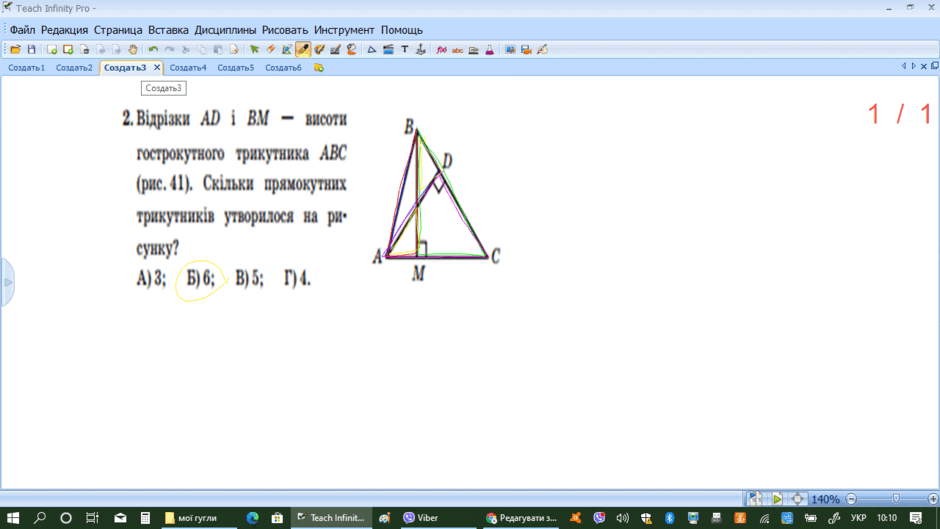Open the Файл menu
The image size is (940, 529).
tap(22, 30)
